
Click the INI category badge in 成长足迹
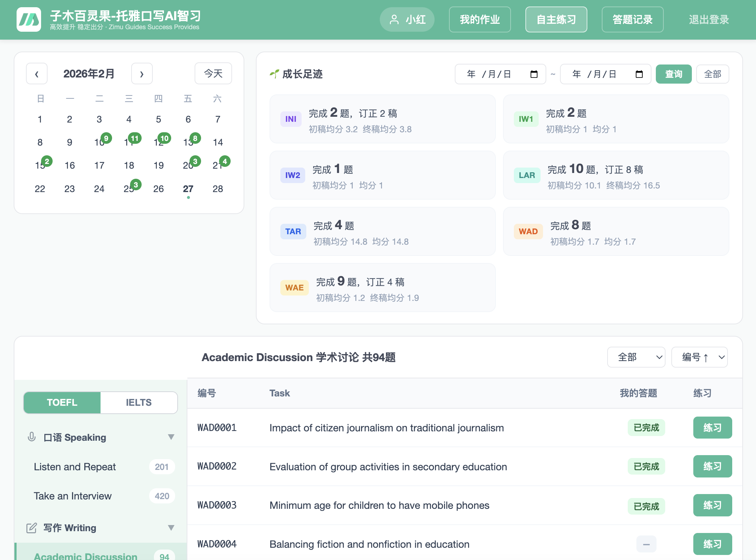(x=290, y=119)
